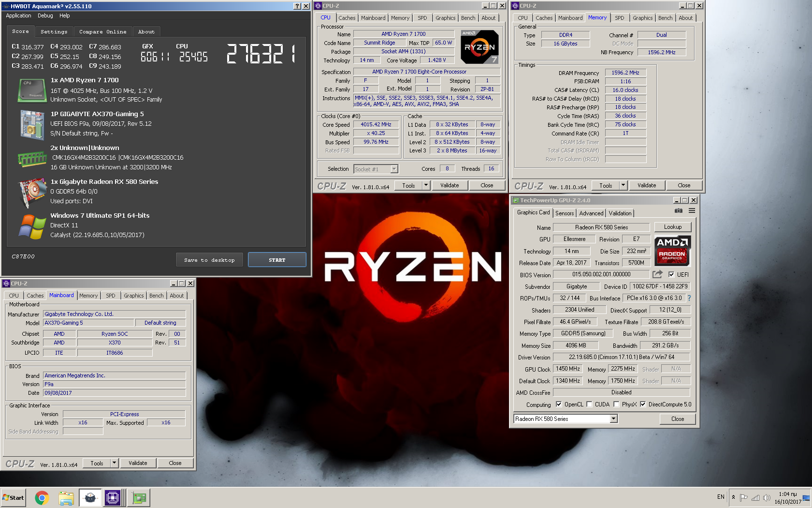Open the Debug menu in Aquamark
This screenshot has height=508, width=812.
click(x=45, y=15)
